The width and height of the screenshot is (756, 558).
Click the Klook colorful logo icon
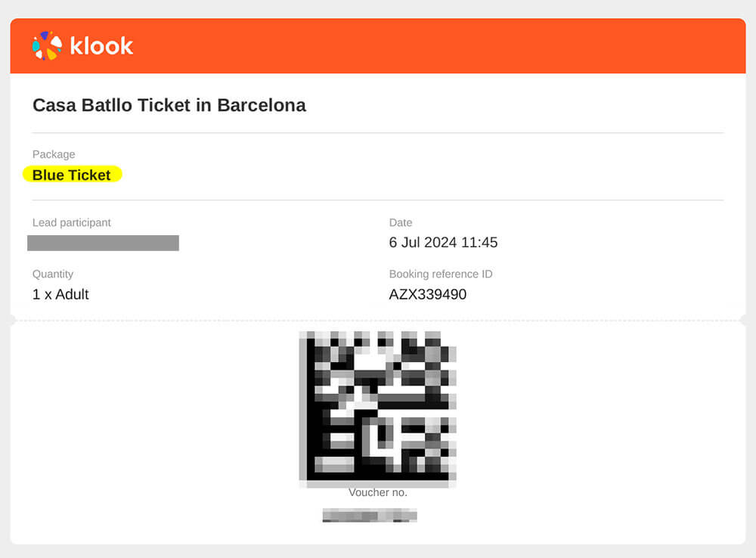[47, 46]
